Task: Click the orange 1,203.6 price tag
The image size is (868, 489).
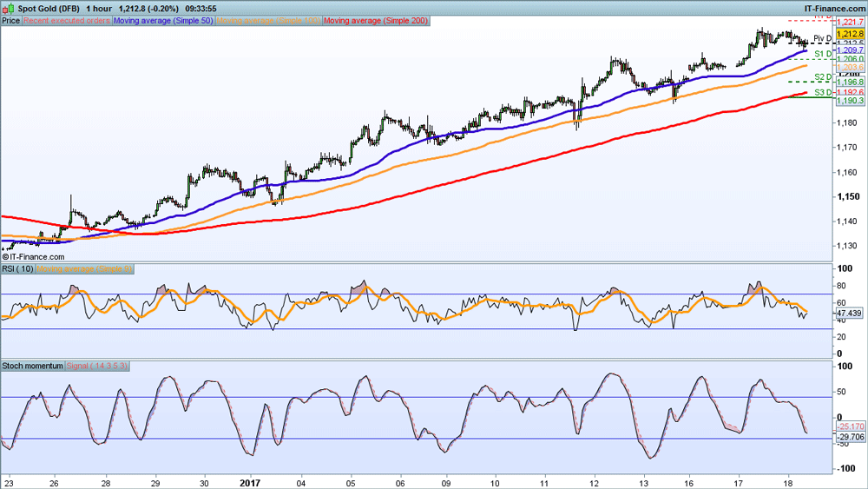Action: tap(850, 67)
